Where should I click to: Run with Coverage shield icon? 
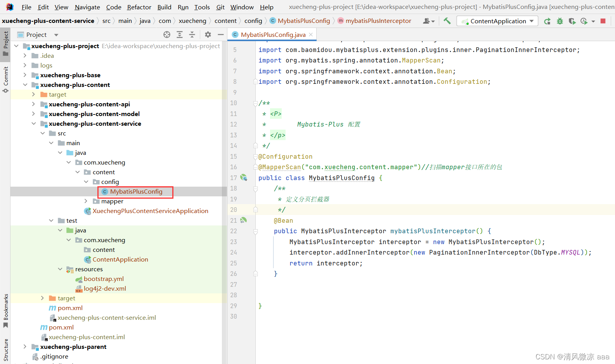coord(572,21)
